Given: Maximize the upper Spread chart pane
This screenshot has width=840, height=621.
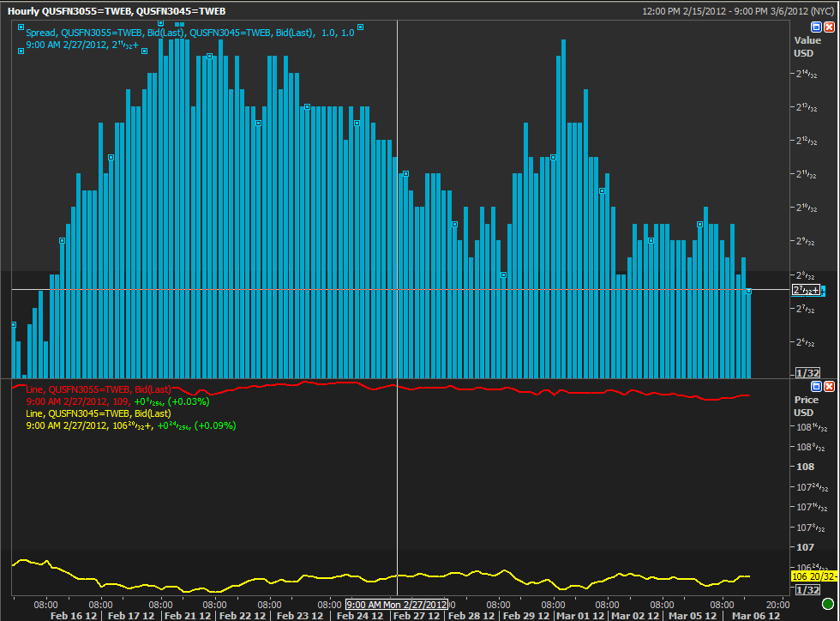Looking at the screenshot, I should pyautogui.click(x=816, y=27).
